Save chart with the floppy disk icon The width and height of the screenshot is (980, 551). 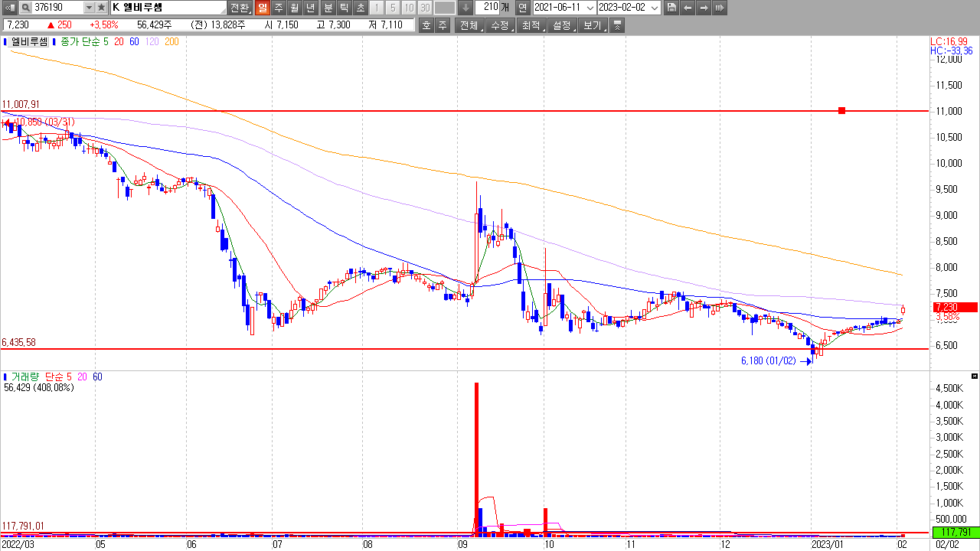pyautogui.click(x=671, y=8)
